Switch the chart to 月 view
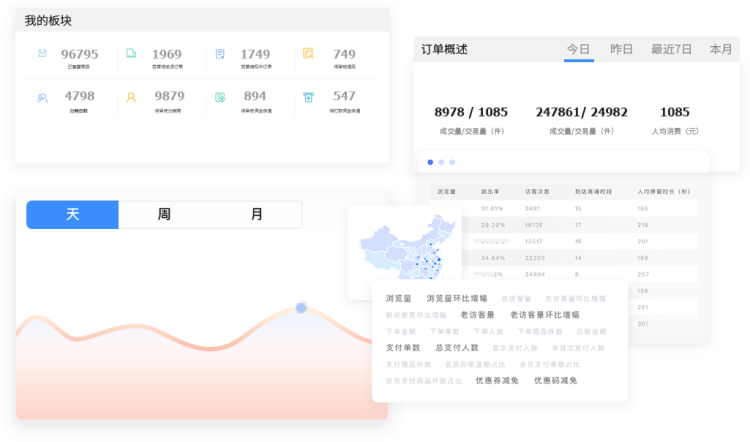The height and width of the screenshot is (442, 750). coord(256,215)
